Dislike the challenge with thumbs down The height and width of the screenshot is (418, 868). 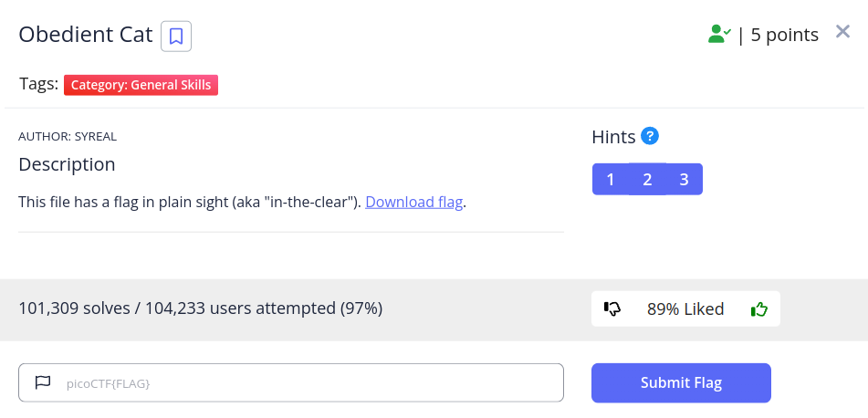612,309
